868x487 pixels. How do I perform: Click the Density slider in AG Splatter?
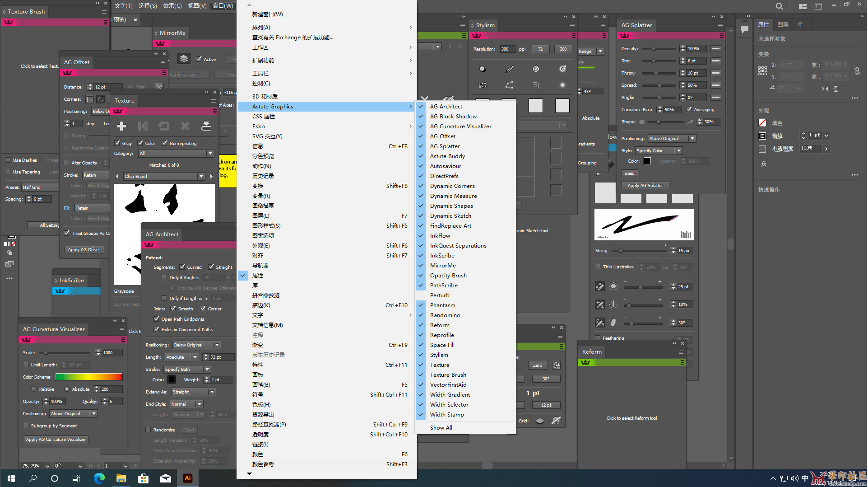659,49
